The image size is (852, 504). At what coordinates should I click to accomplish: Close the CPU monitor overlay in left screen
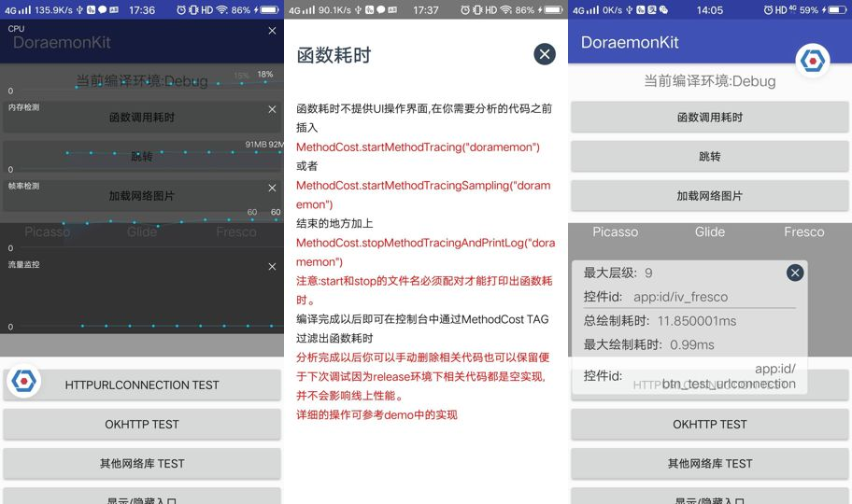pyautogui.click(x=272, y=31)
